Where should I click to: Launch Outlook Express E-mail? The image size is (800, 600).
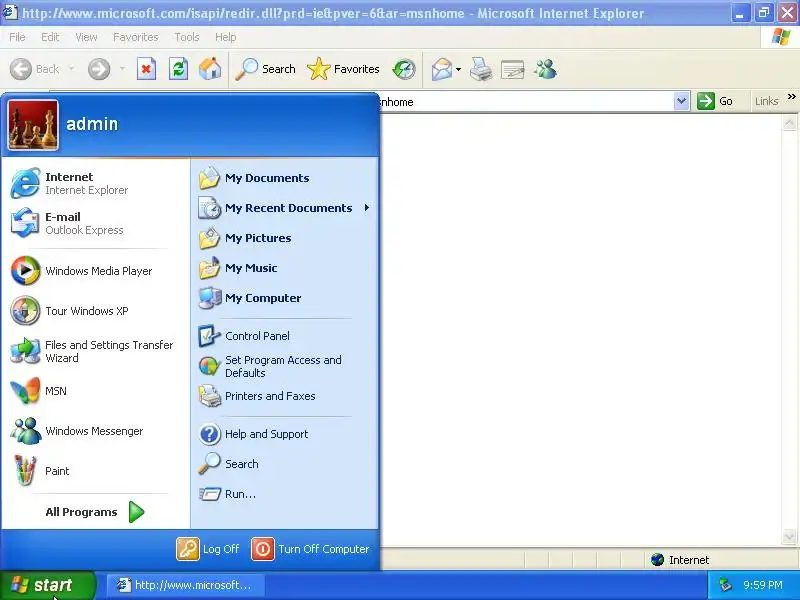click(x=95, y=223)
